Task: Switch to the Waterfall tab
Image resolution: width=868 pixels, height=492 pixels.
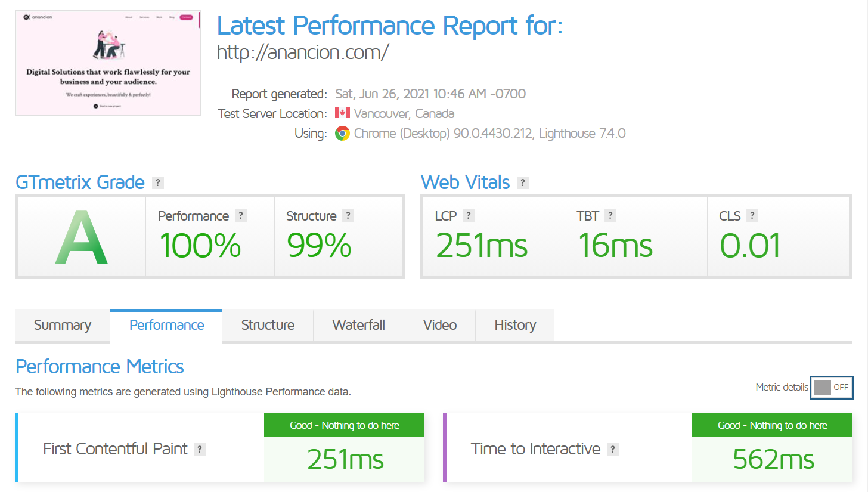Action: (x=358, y=325)
